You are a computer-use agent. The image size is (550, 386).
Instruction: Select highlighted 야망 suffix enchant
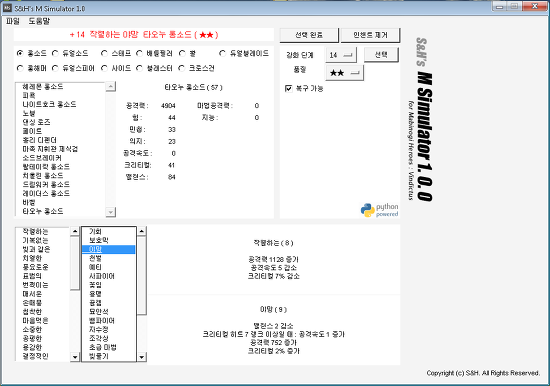click(108, 249)
